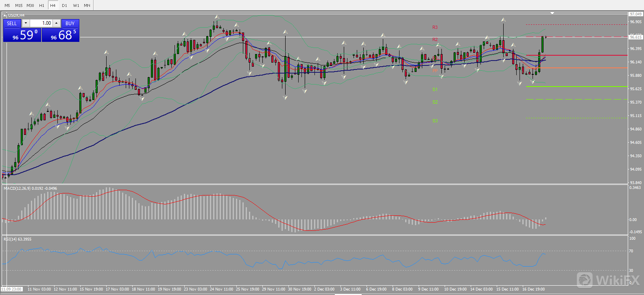
Task: Click the chart shift triangle marker at top
Action: pos(552,13)
